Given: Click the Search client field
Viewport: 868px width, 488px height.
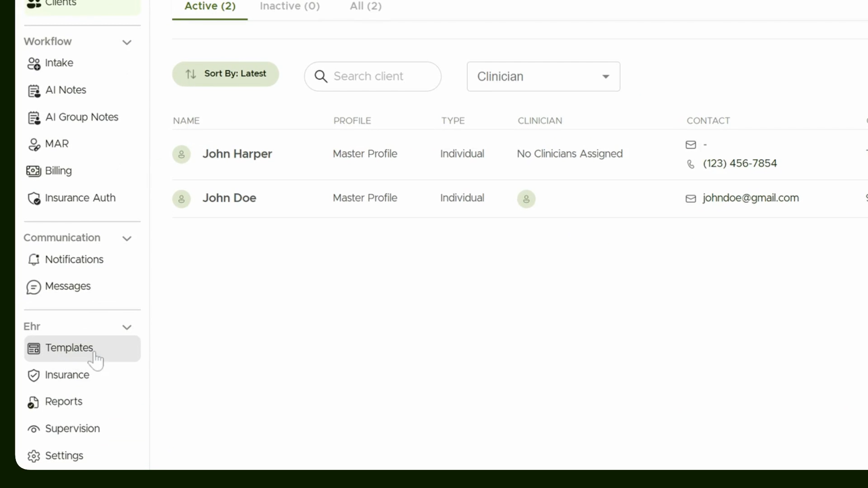Looking at the screenshot, I should 373,76.
